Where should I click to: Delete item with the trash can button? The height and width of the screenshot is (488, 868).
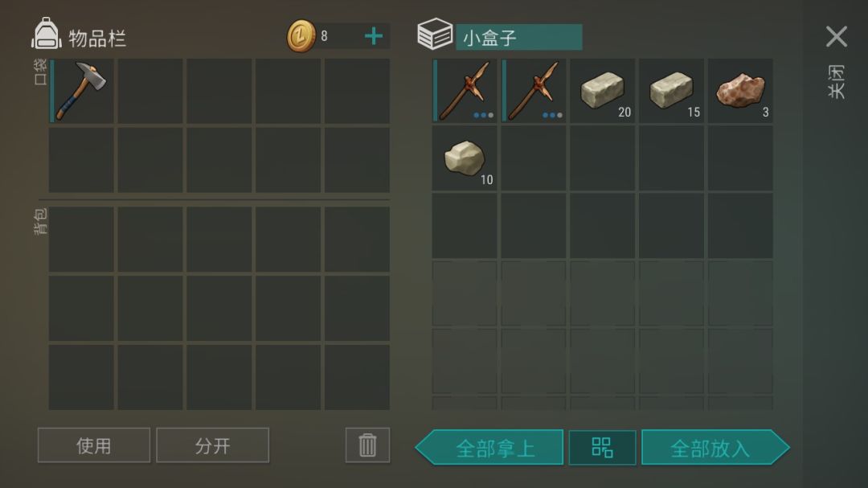(367, 445)
